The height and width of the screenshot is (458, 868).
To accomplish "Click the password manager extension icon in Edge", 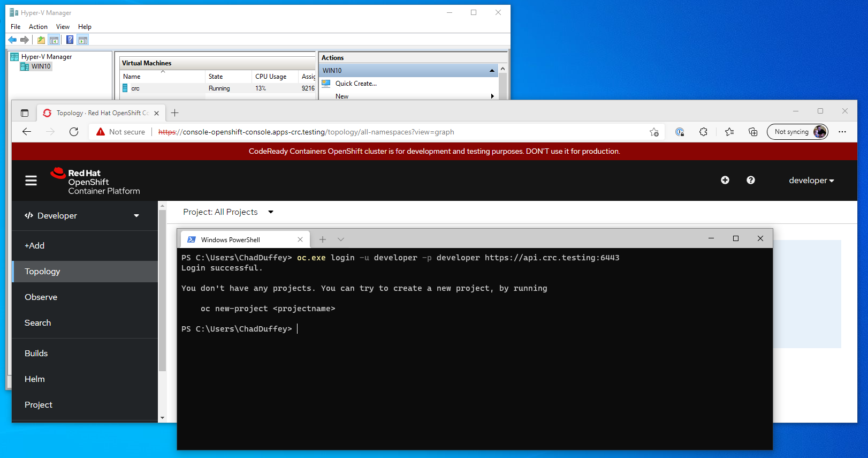I will coord(680,132).
